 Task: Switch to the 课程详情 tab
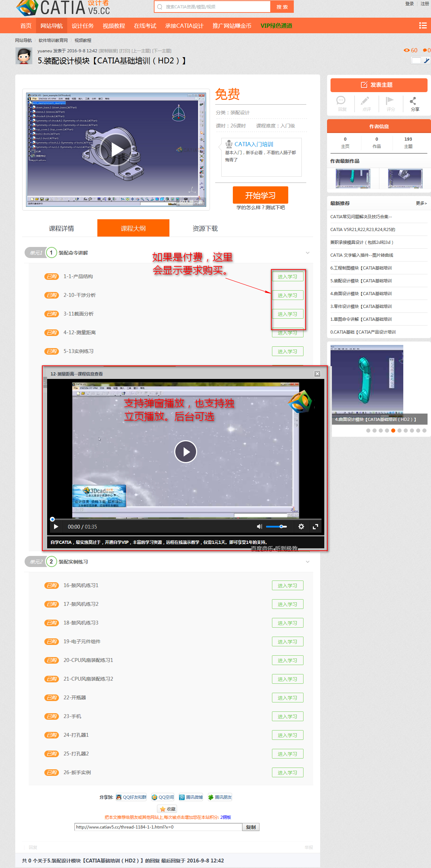pos(61,228)
